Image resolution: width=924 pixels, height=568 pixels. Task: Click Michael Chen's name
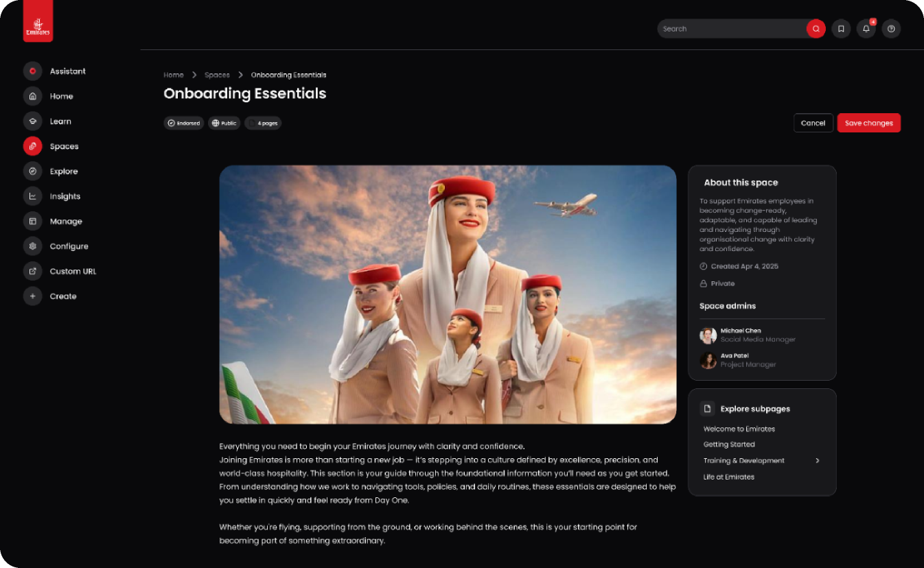[741, 331]
